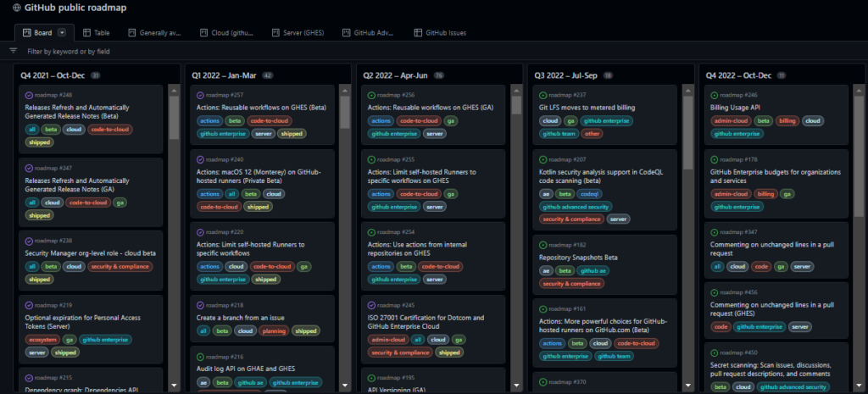This screenshot has height=394, width=868.
Task: Open the Board view options dropdown arrow
Action: click(62, 33)
